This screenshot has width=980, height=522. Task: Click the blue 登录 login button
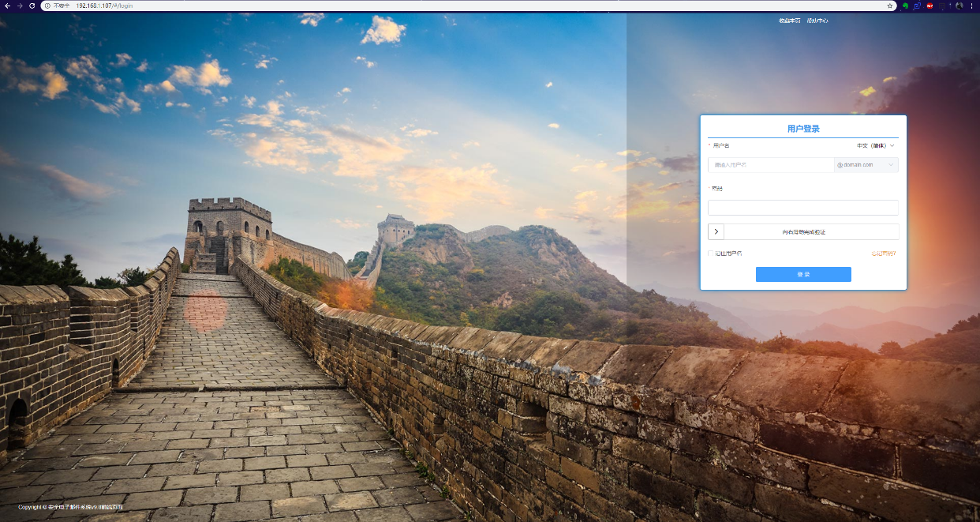click(x=803, y=274)
